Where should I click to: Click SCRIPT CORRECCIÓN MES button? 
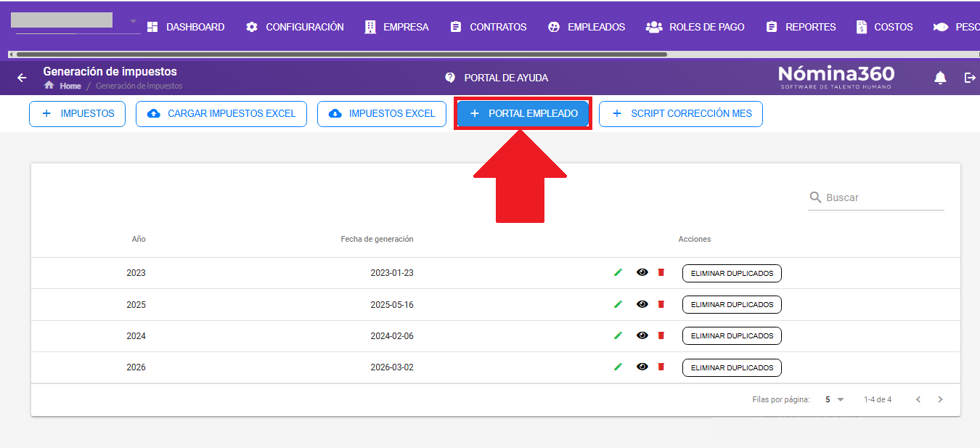[x=681, y=114]
